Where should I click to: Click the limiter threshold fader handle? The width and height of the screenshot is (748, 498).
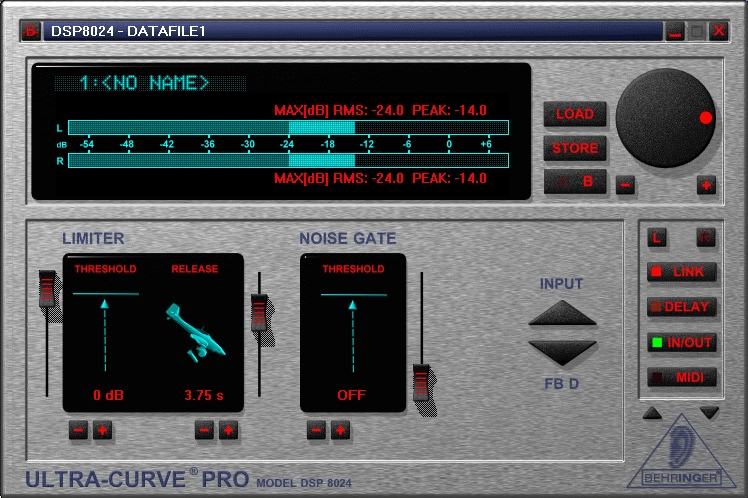coord(47,289)
